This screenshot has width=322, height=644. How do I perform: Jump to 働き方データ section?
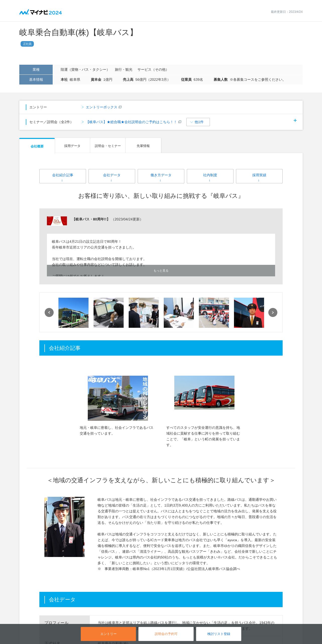(x=161, y=176)
